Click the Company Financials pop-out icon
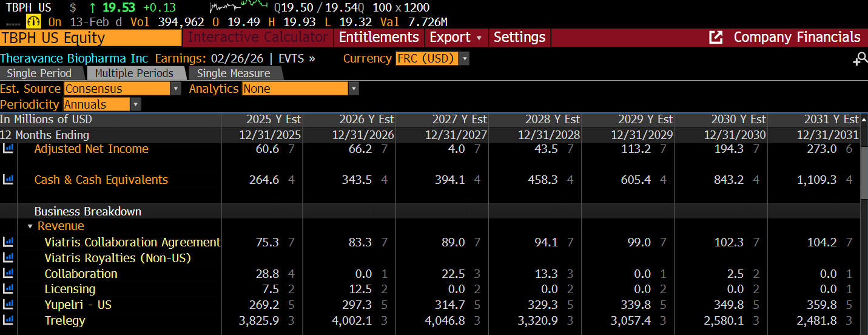Screen dimensions: 868x335 [x=716, y=38]
